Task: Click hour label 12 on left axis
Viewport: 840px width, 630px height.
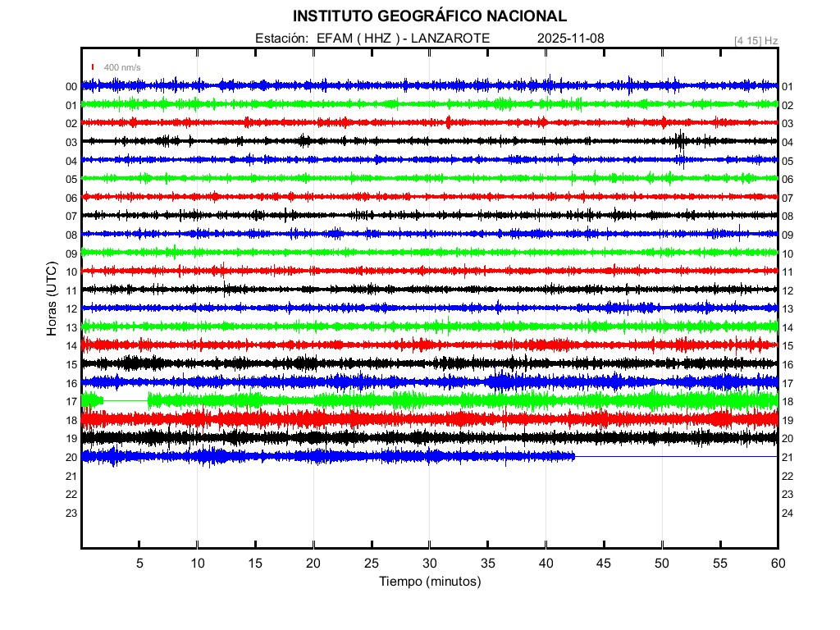Action: 71,309
